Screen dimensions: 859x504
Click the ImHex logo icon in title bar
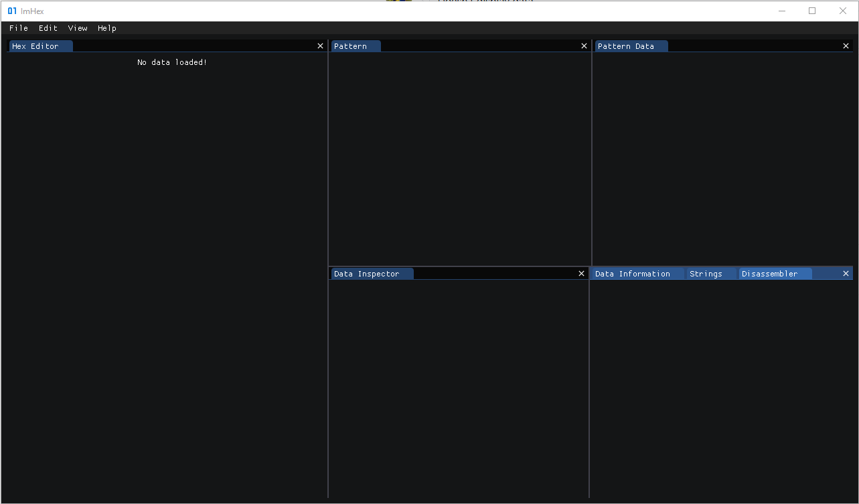(12, 11)
